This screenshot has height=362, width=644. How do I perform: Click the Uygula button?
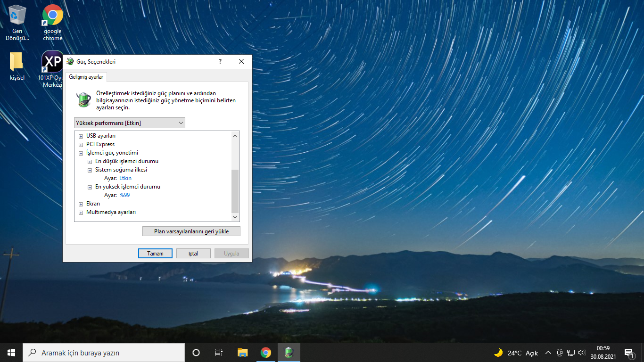[x=231, y=254]
